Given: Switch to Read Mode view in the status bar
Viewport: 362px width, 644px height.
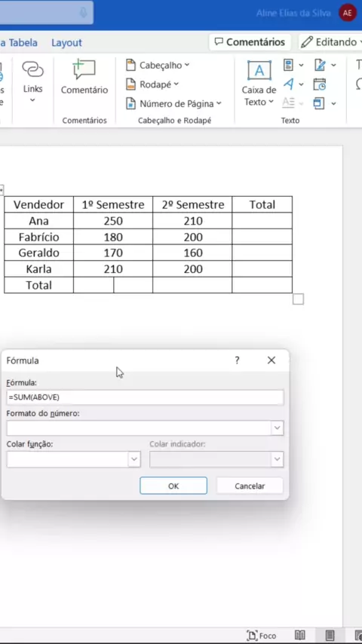Looking at the screenshot, I should click(x=300, y=636).
